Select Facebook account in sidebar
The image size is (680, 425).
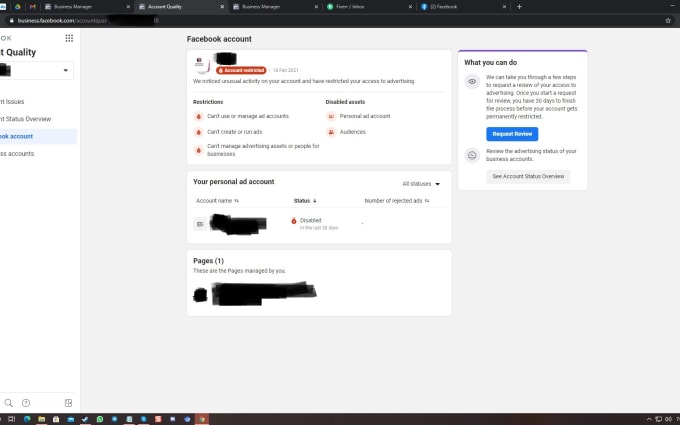click(x=38, y=136)
